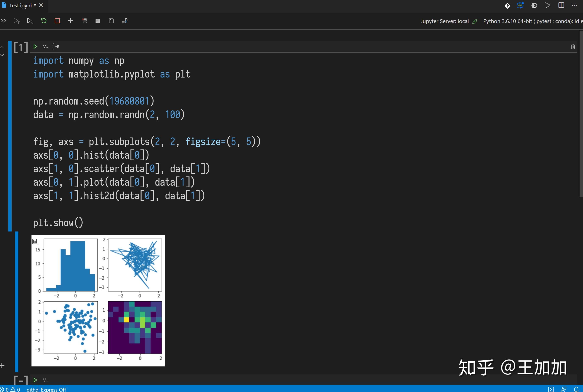Toggle the split editor layout

click(x=561, y=5)
